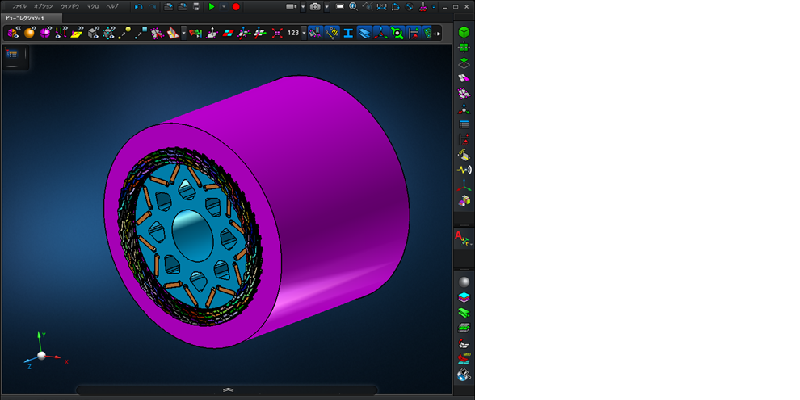
Task: Click the green cube icon in right sidebar
Action: (x=464, y=33)
